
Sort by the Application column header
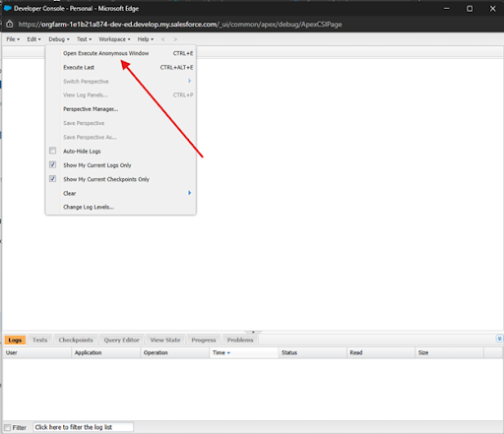pyautogui.click(x=105, y=352)
